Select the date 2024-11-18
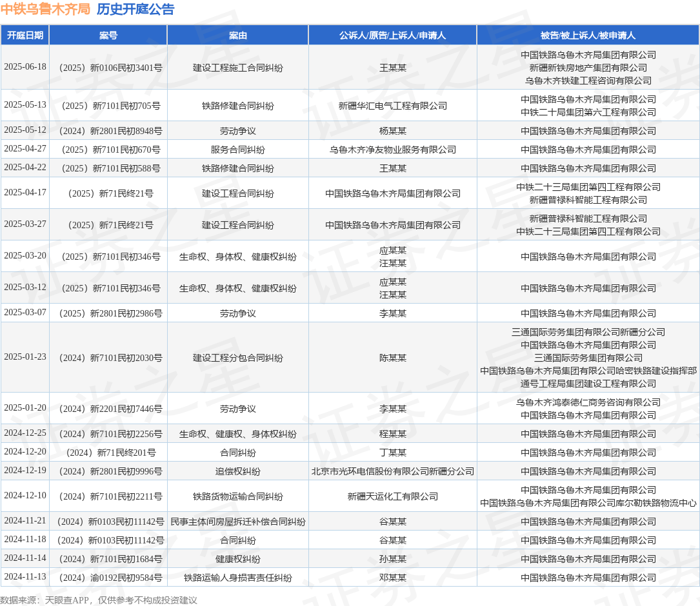Screen dimensions: 700x606 pos(25,540)
